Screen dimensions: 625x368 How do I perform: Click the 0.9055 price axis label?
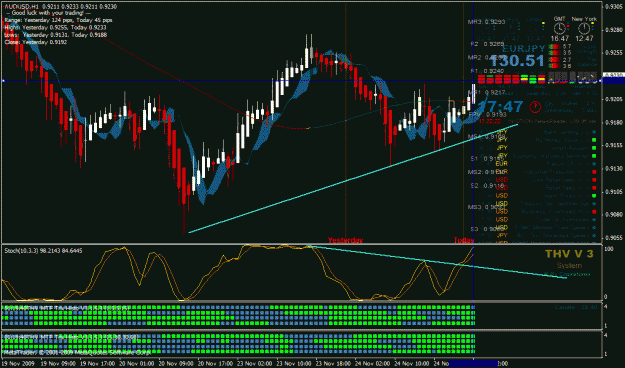[614, 238]
